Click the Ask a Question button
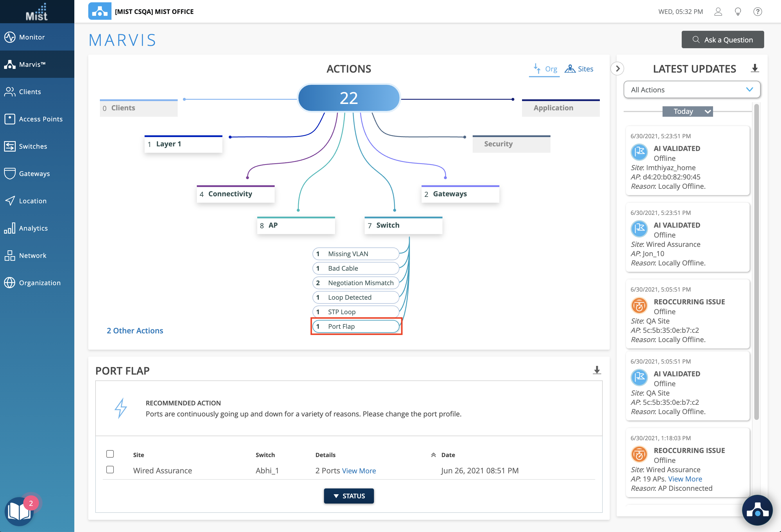Viewport: 781px width, 532px height. coord(723,39)
